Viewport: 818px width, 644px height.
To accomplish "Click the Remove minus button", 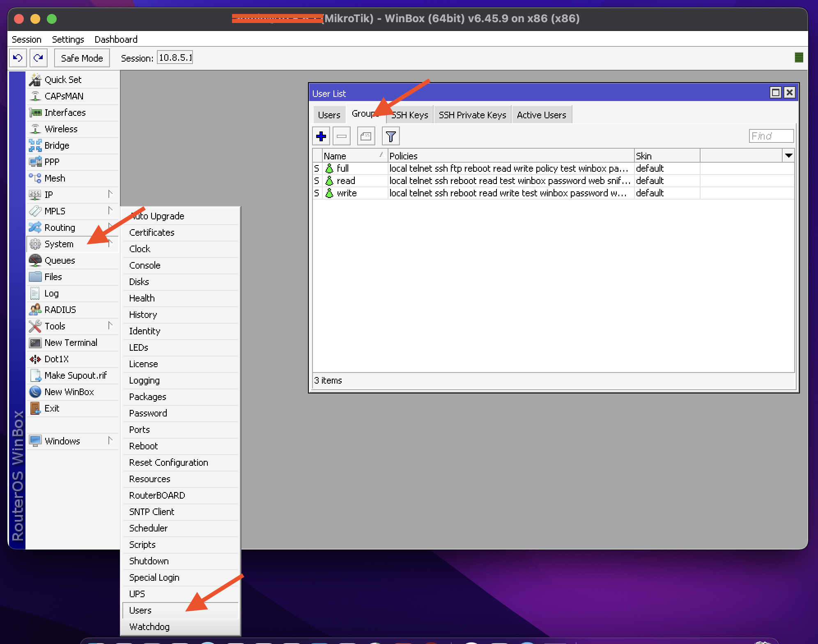I will [342, 136].
